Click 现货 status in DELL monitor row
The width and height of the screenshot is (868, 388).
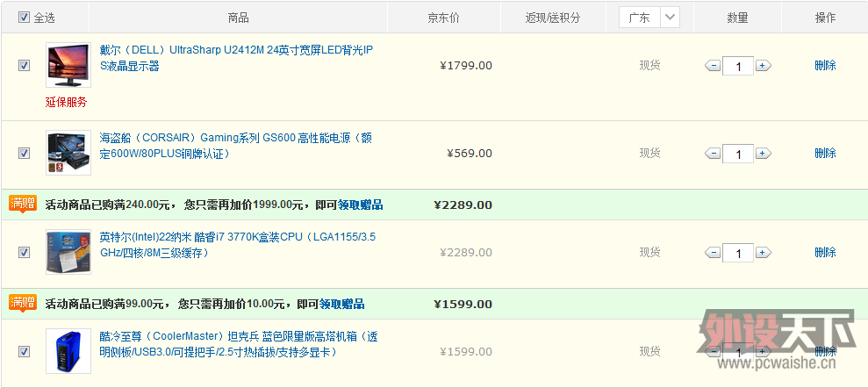(649, 65)
